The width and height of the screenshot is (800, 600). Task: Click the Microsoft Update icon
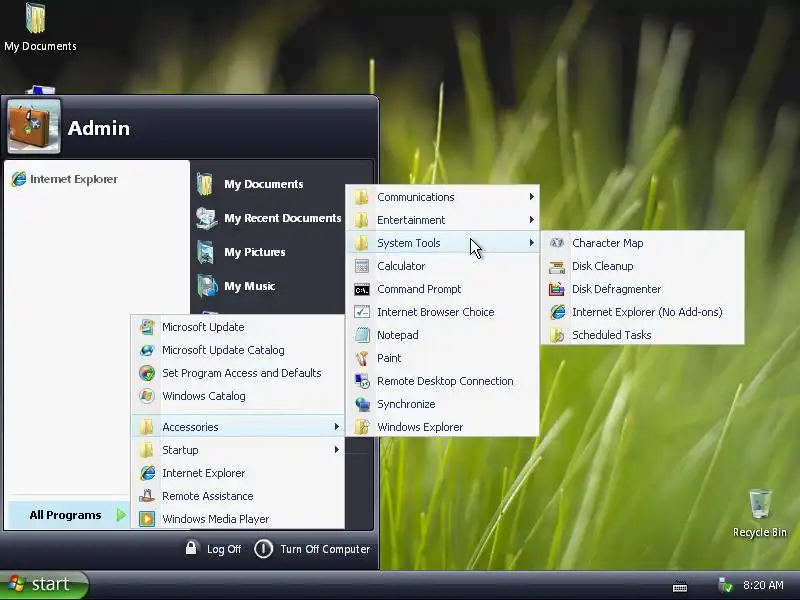[x=147, y=327]
